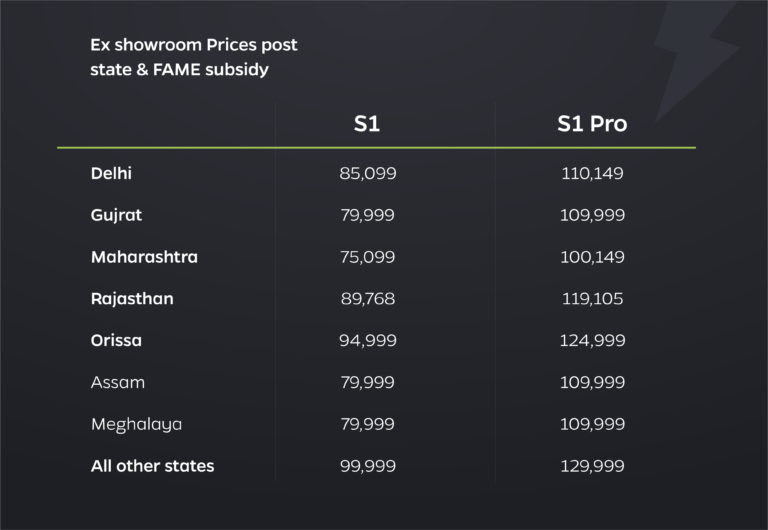Select the Meghalaya row label
This screenshot has width=768, height=530.
pos(136,424)
